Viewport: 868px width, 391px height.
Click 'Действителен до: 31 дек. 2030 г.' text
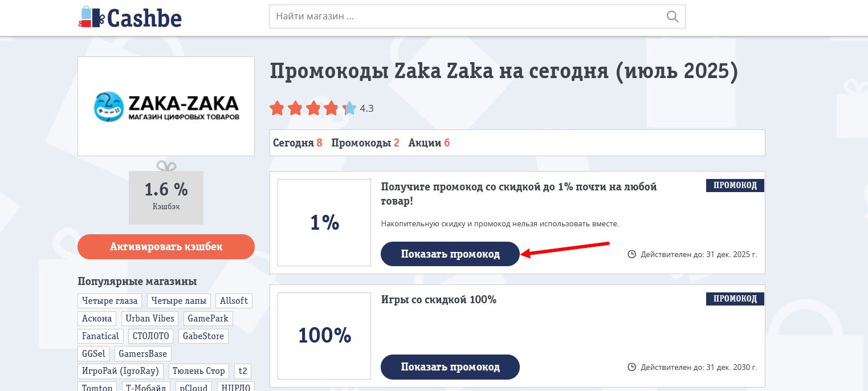tap(699, 367)
